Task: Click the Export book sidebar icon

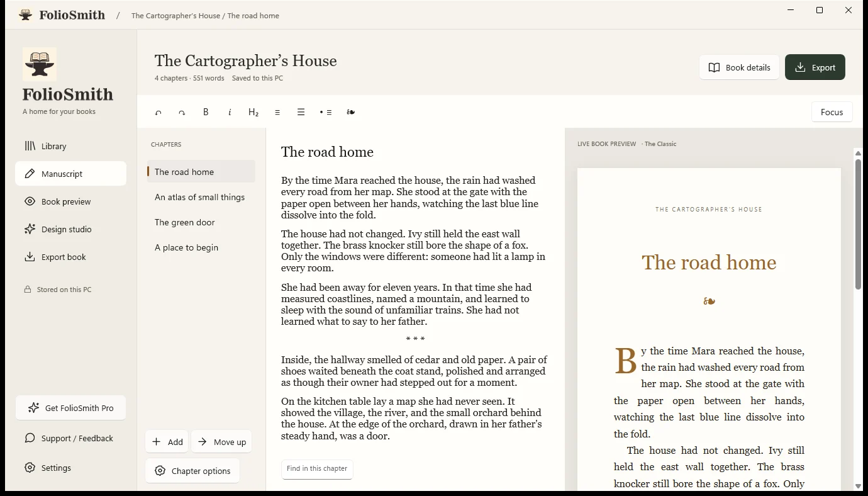Action: point(30,257)
